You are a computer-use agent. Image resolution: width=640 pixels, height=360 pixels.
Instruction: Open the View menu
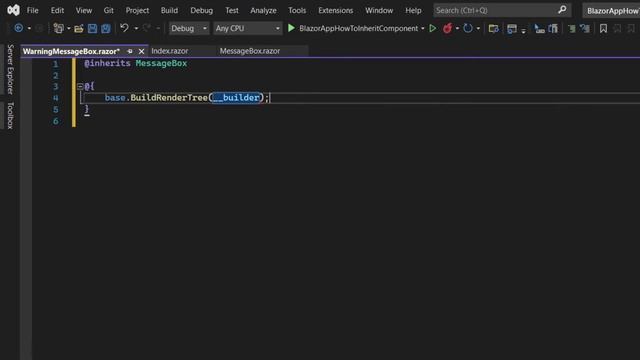84,10
